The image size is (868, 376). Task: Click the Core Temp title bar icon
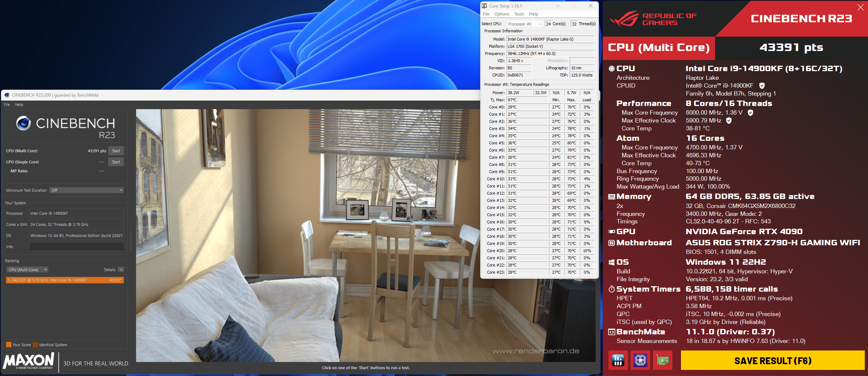pos(485,6)
